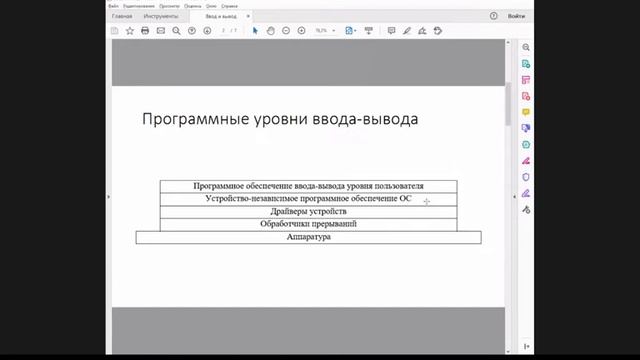Expand the left navigation pane arrow
The image size is (640, 360).
pos(109,197)
